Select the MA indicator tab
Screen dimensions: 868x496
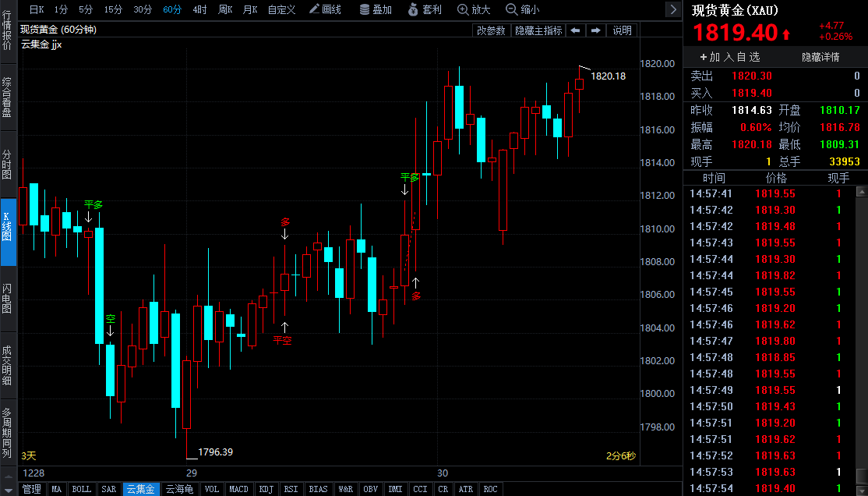tap(57, 489)
